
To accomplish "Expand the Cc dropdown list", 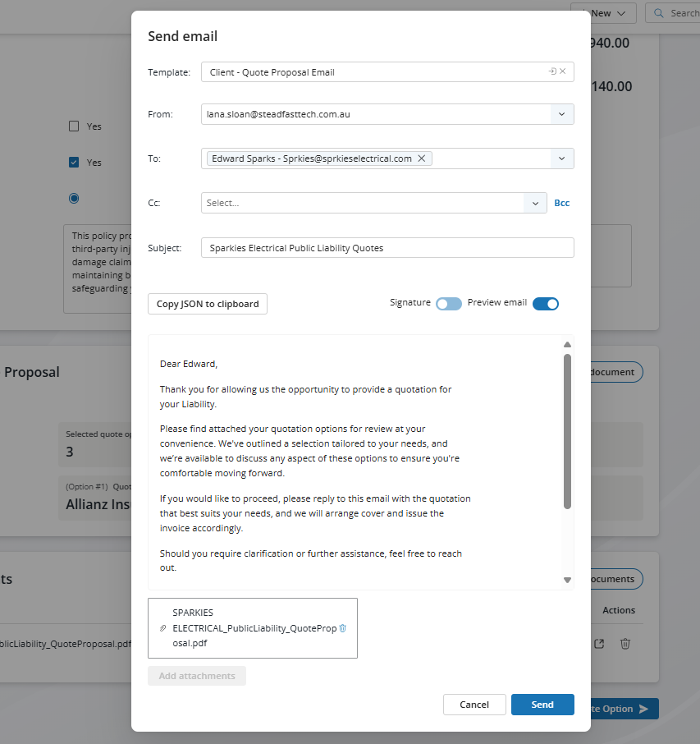I will click(535, 203).
